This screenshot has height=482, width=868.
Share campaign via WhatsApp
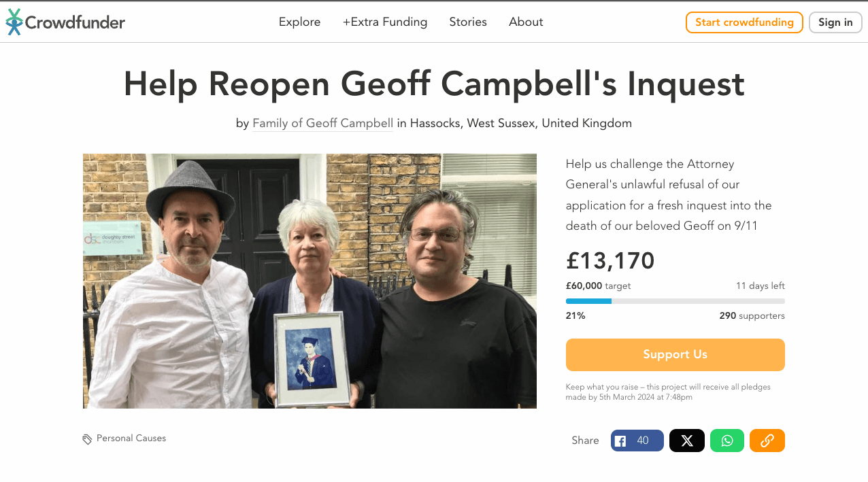(727, 441)
